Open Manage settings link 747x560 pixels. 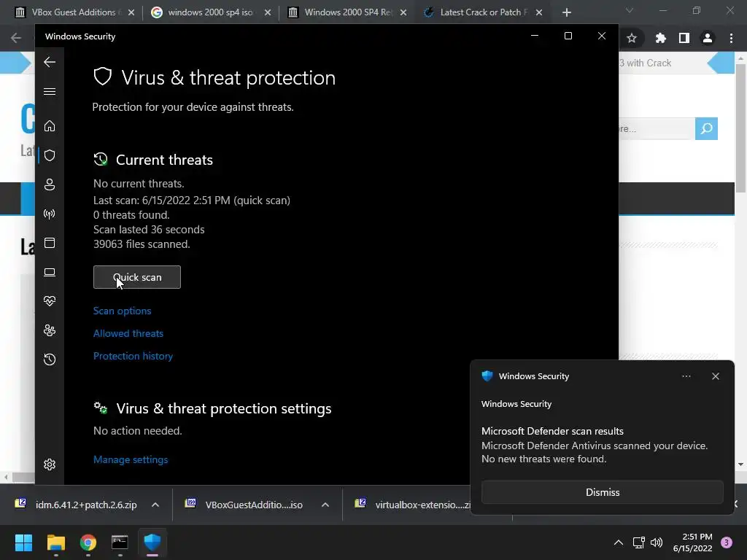pos(131,459)
